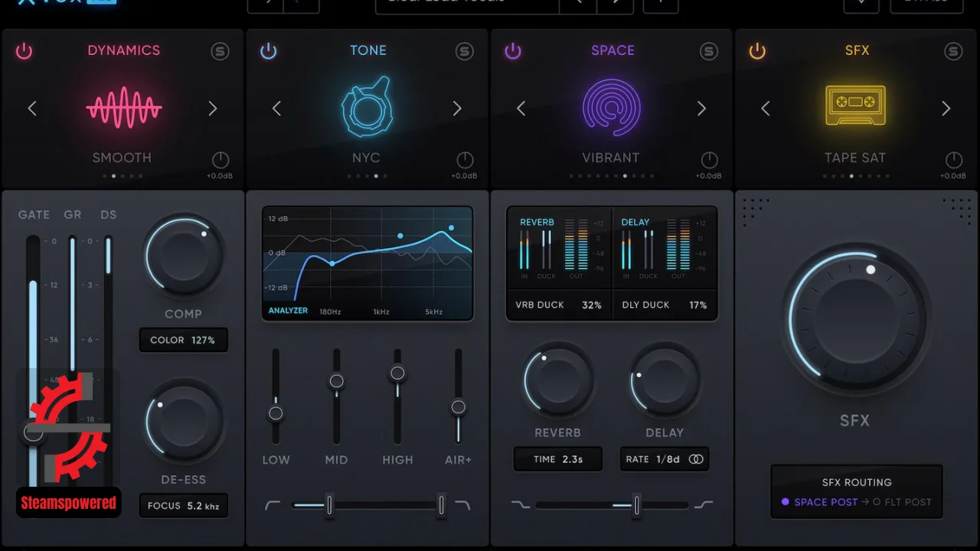The height and width of the screenshot is (551, 980).
Task: Click the Space filter slider handle
Action: tap(636, 505)
